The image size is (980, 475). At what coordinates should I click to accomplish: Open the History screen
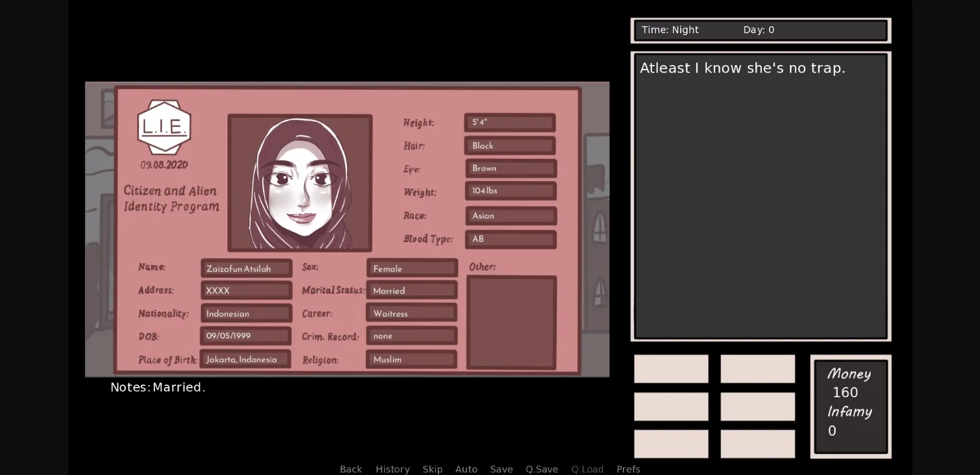(392, 469)
